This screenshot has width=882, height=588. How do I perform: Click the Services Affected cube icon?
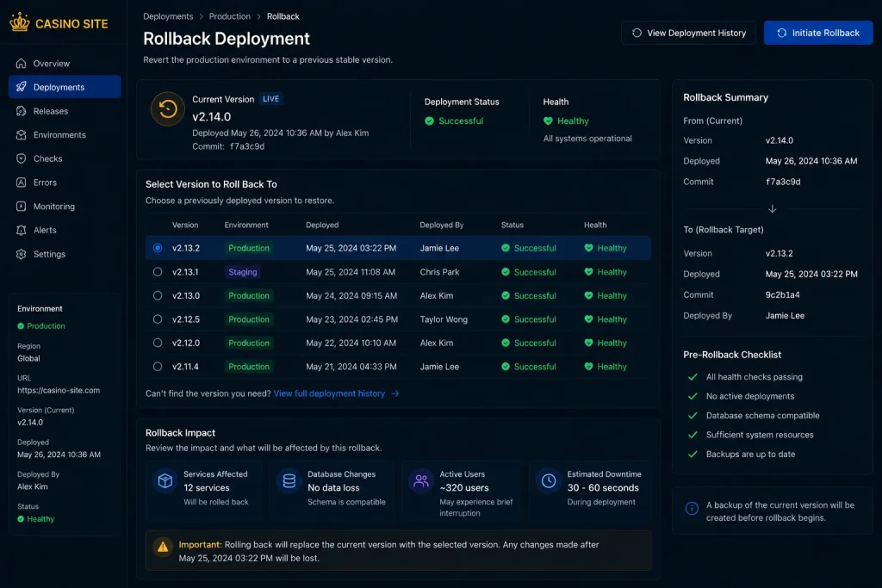click(165, 481)
